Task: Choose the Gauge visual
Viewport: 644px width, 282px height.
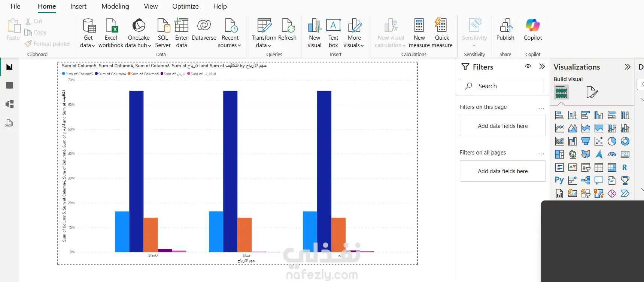Action: coord(612,154)
